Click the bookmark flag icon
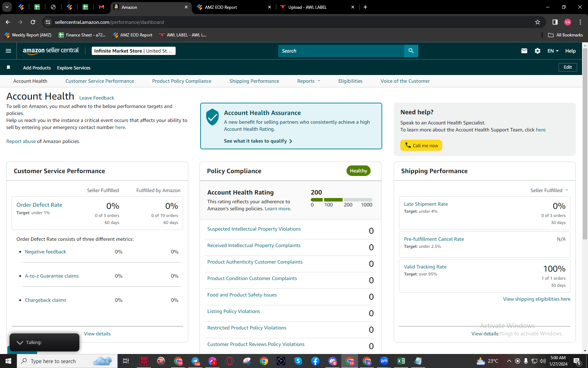588x368 pixels. tap(8, 67)
